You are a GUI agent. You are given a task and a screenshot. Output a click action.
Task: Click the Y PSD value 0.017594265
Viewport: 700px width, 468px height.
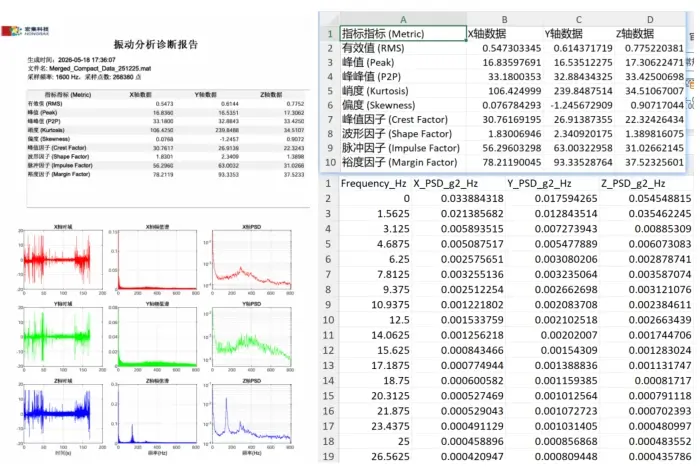click(x=566, y=198)
